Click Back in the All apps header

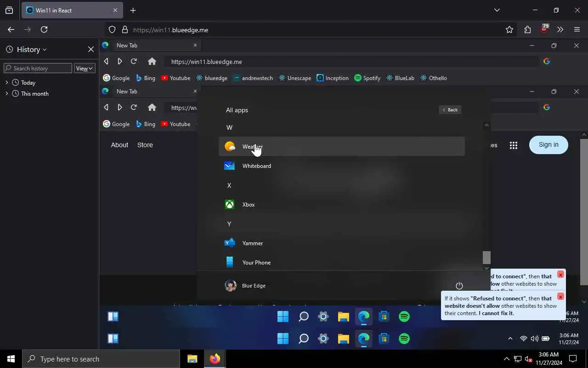(450, 109)
